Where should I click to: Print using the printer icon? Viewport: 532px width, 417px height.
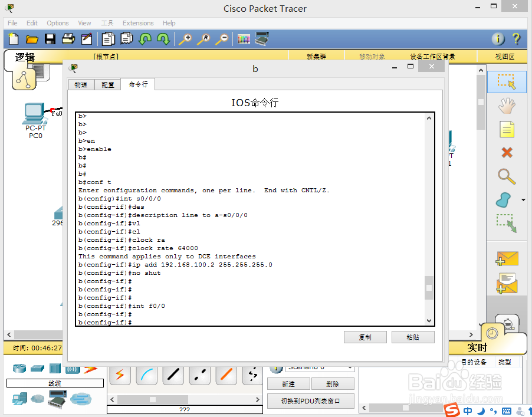tap(68, 39)
